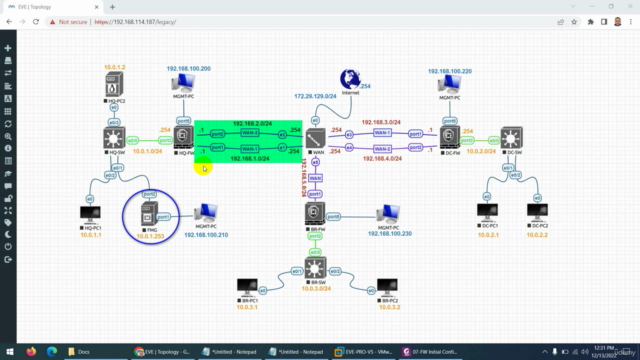Click the 10.0.3.0/24 label under BR-SW
Image resolution: width=640 pixels, height=360 pixels.
click(x=316, y=289)
